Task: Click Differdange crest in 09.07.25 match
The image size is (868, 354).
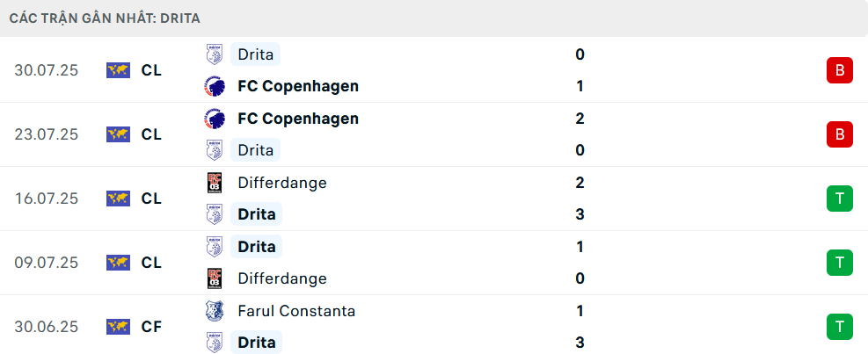Action: [215, 278]
